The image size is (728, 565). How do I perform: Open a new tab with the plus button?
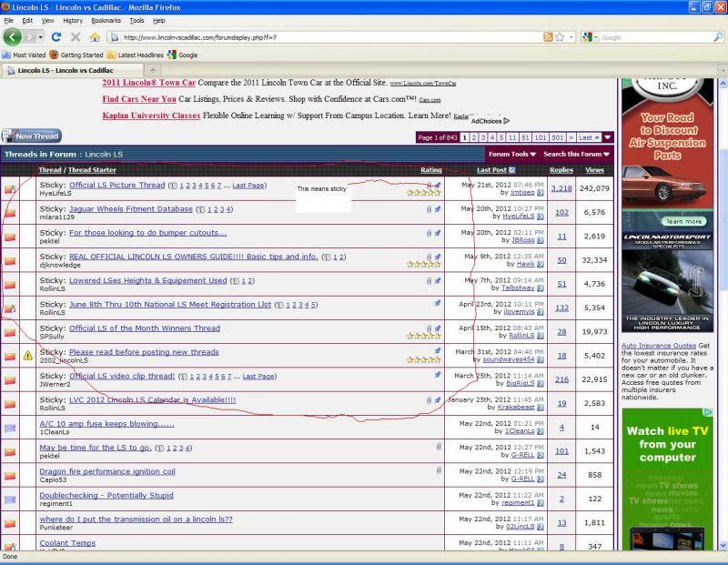(x=152, y=70)
